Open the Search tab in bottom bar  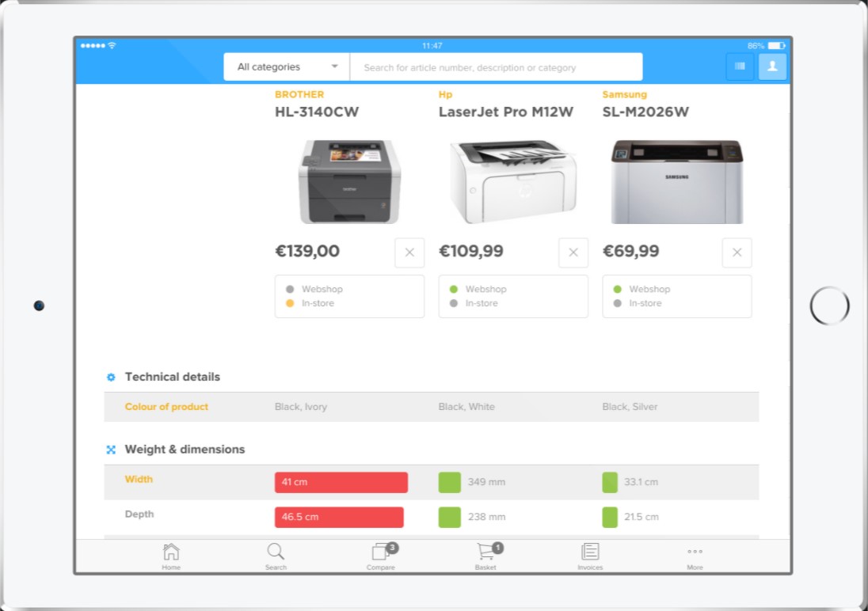click(x=276, y=556)
